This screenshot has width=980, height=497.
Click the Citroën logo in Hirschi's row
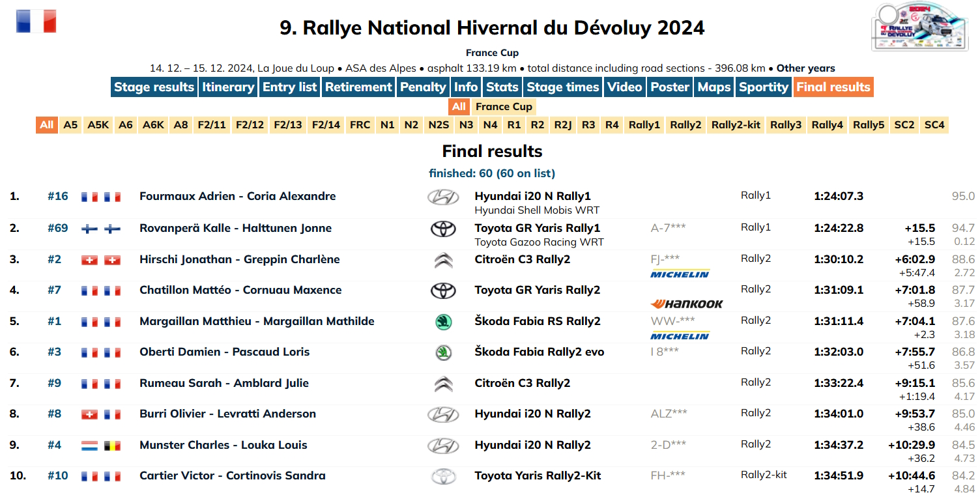(x=443, y=261)
